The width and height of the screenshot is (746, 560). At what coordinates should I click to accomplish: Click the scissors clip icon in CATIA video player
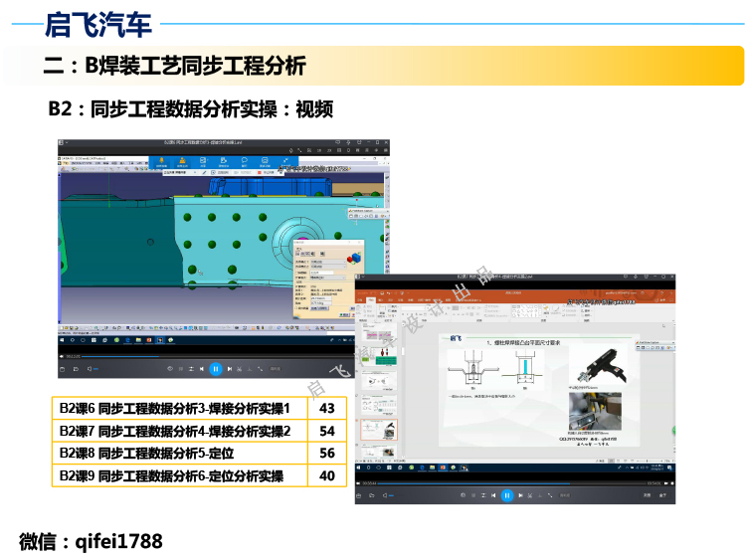pos(239,369)
